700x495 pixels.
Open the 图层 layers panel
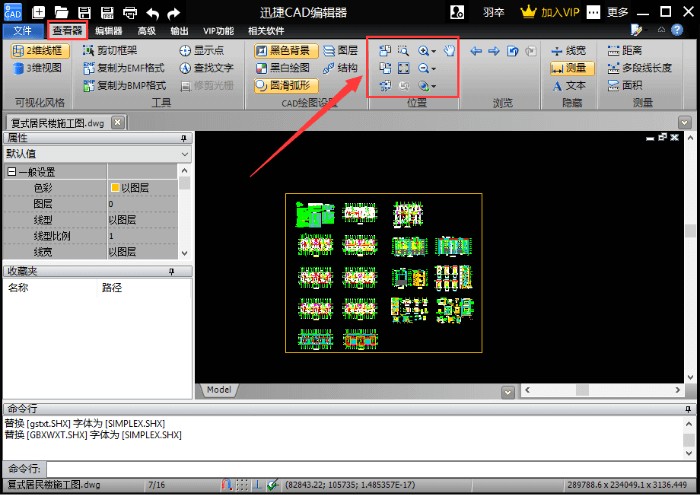(x=341, y=50)
